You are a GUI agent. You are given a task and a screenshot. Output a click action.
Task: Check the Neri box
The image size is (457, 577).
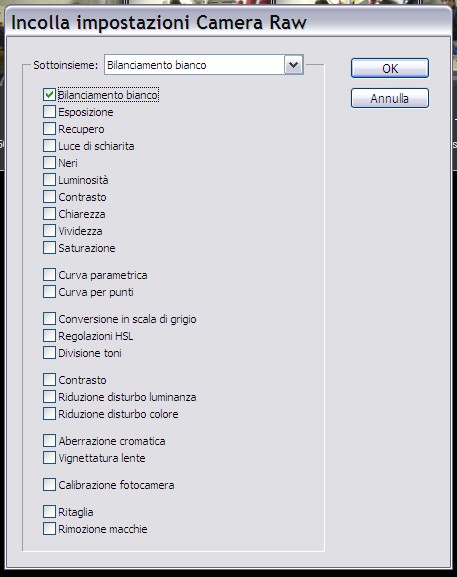click(x=49, y=163)
